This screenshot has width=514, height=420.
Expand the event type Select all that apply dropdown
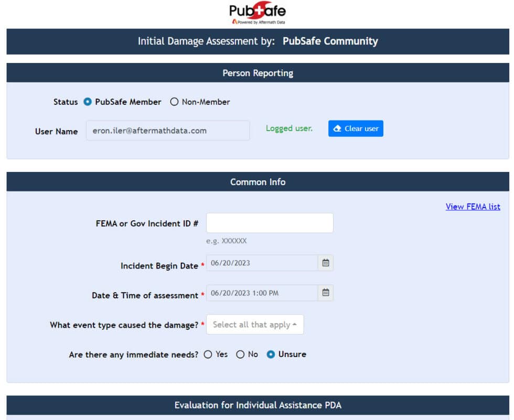255,324
